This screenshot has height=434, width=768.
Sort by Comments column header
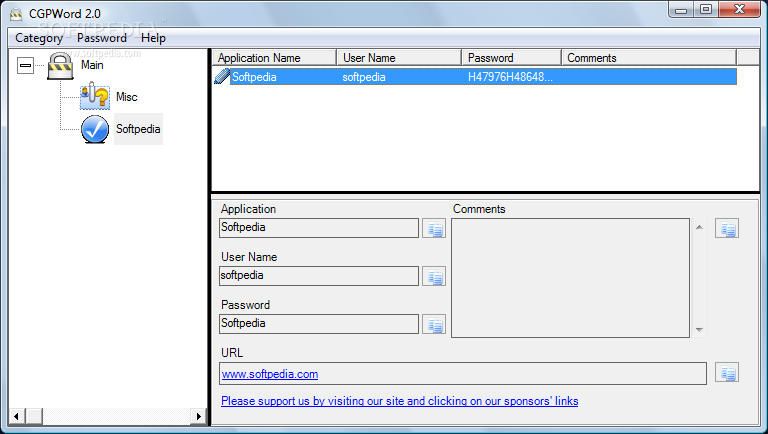coord(649,58)
